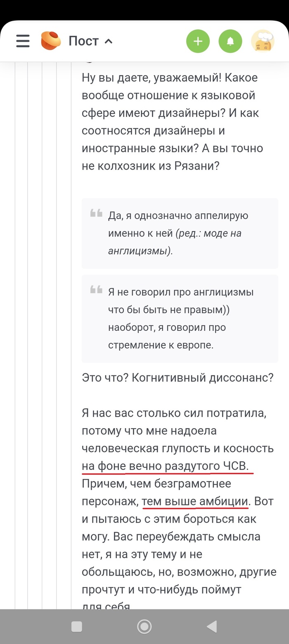Open notifications via the bell icon

point(230,41)
